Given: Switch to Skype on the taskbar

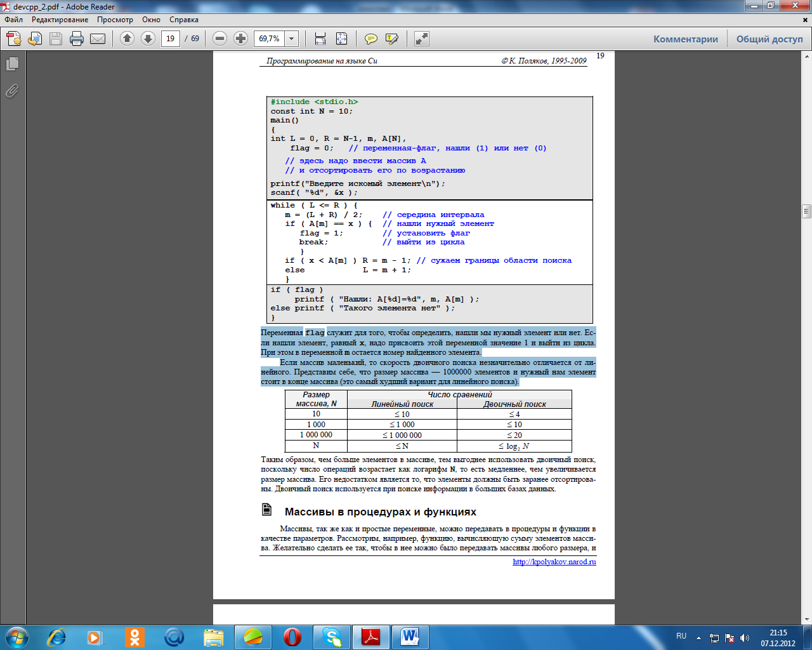Looking at the screenshot, I should pyautogui.click(x=332, y=637).
